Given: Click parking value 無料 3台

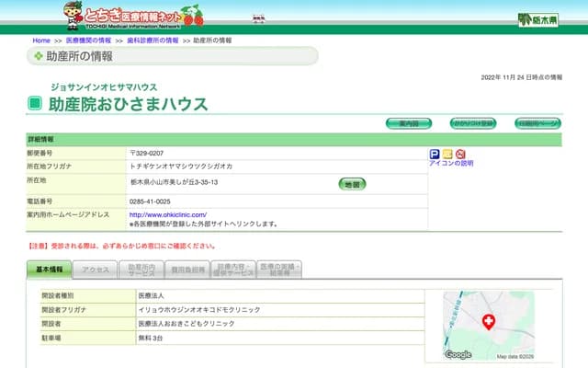Looking at the screenshot, I should tap(151, 338).
